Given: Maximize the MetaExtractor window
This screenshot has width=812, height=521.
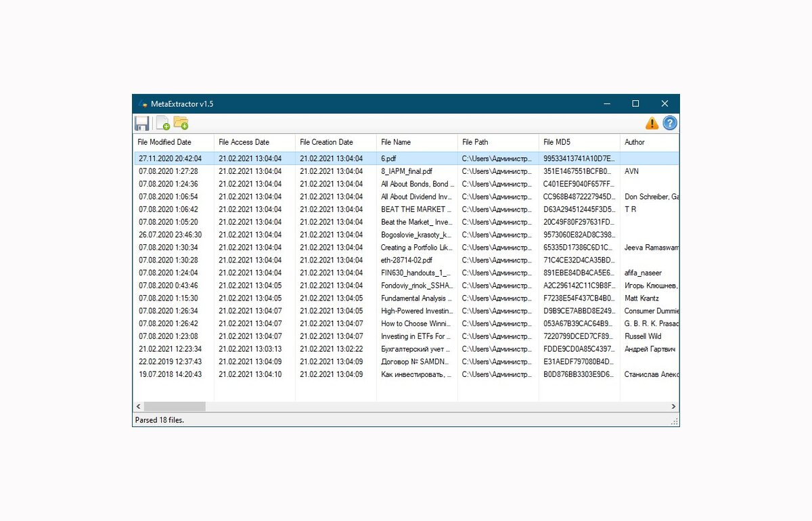Looking at the screenshot, I should click(x=635, y=104).
